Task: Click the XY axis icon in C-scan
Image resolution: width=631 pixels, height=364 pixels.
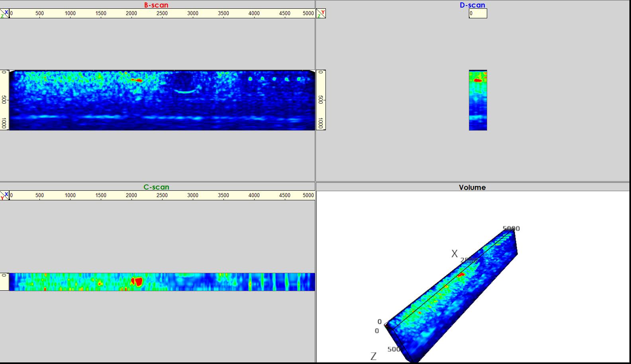Action: (x=4, y=195)
